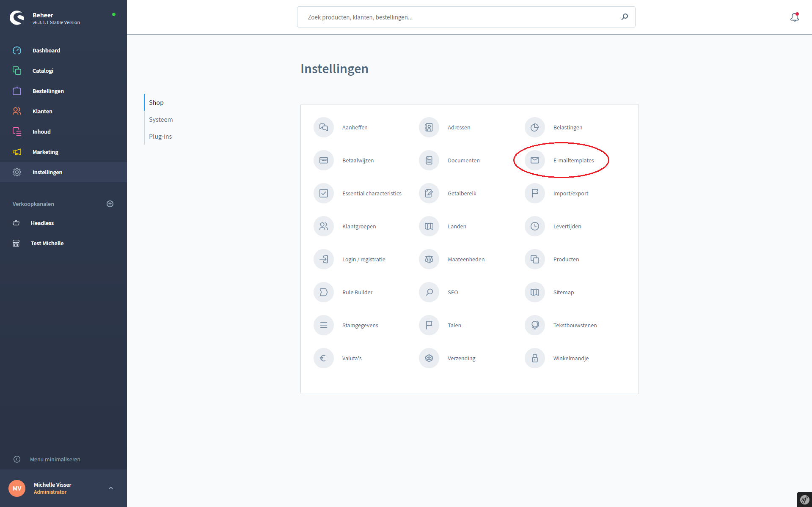This screenshot has width=812, height=507.
Task: Click the notification bell icon
Action: tap(794, 17)
